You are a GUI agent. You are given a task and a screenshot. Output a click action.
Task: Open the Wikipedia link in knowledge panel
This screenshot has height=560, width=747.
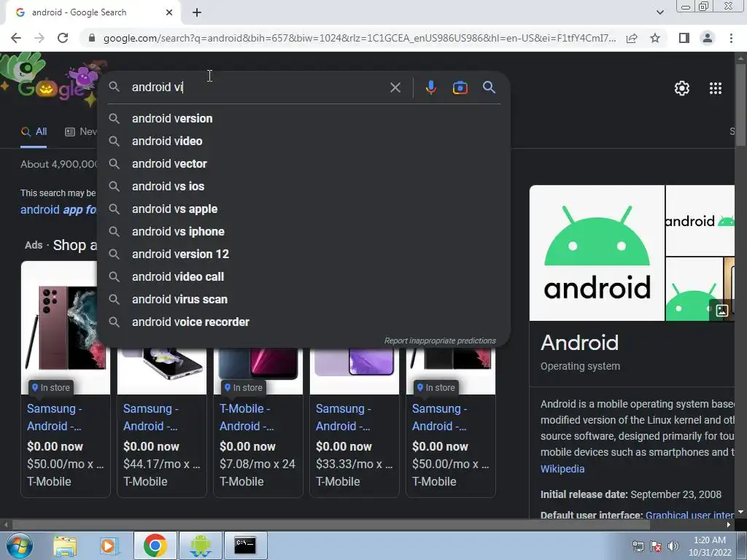[x=562, y=469]
